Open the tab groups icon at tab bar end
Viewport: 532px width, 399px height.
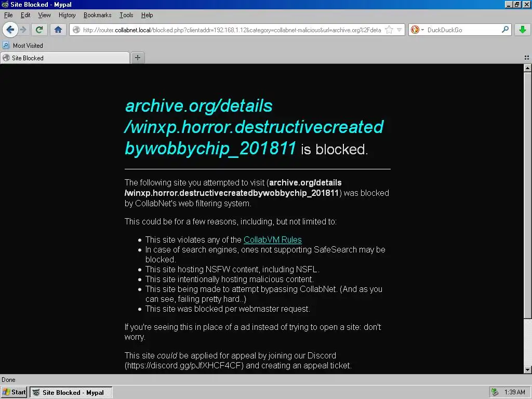[x=527, y=58]
